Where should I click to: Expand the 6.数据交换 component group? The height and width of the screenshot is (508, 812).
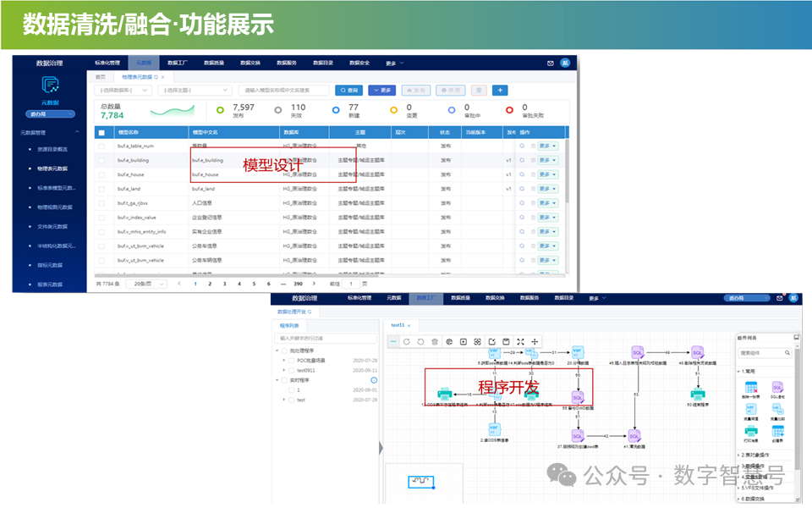coord(738,499)
